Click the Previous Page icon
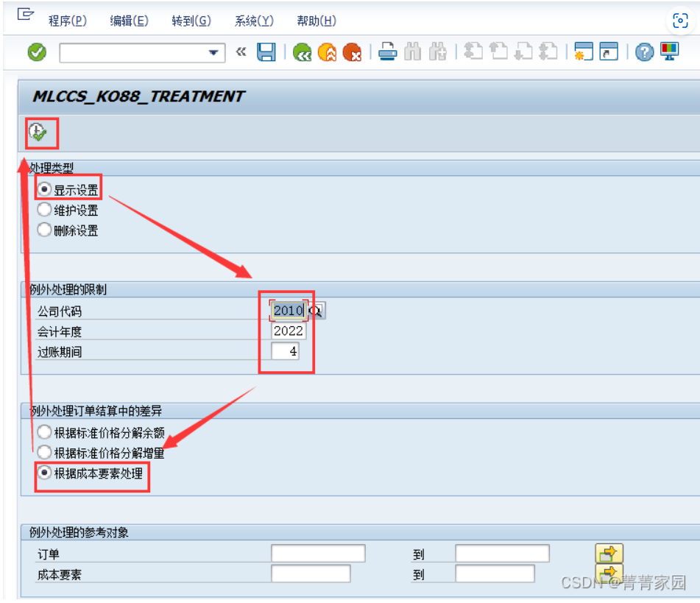The height and width of the screenshot is (603, 700). (x=498, y=52)
